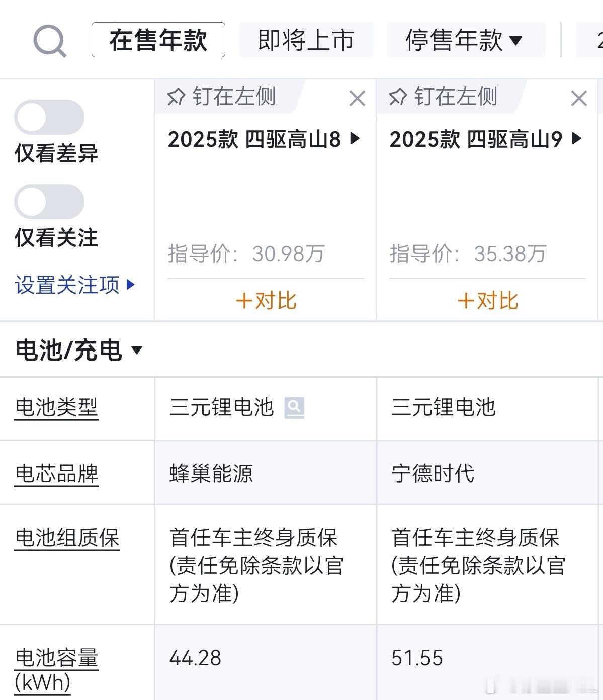Open battery type info icon beside 三元锂电池
The image size is (603, 700).
click(x=294, y=407)
